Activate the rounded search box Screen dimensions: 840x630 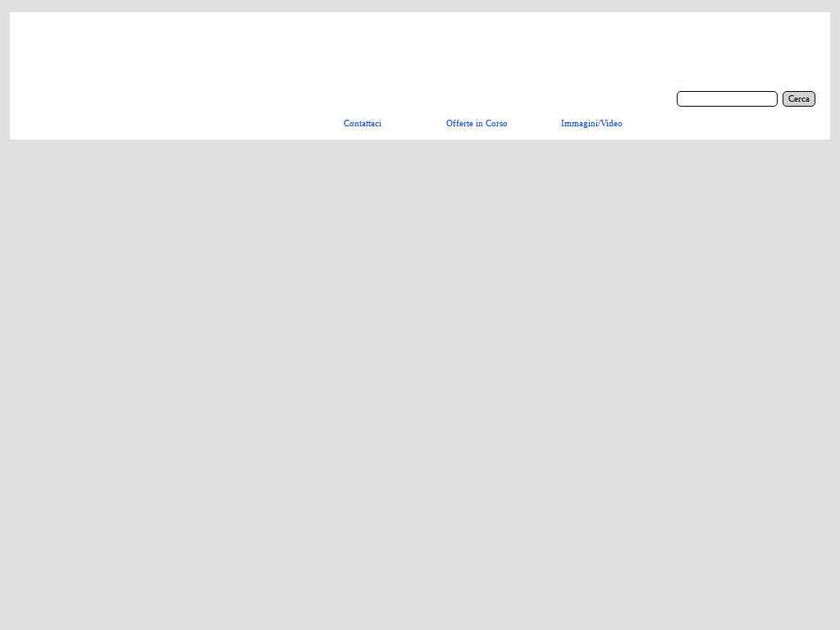[x=727, y=99]
